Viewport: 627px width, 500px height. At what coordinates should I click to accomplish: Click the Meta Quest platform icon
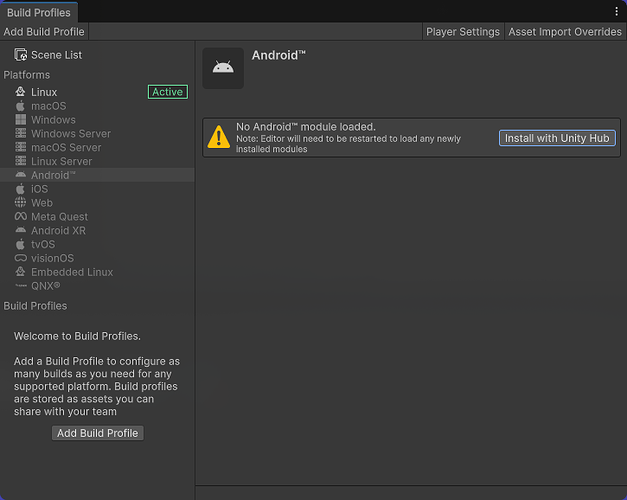click(21, 217)
